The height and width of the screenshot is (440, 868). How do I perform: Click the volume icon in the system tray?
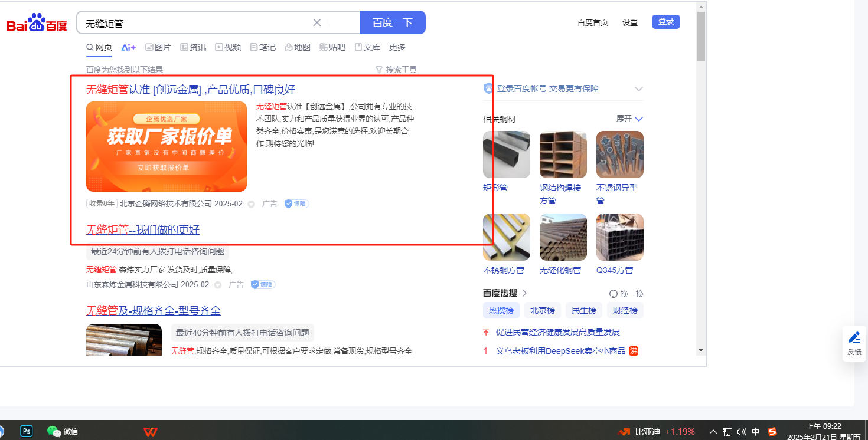pos(742,431)
